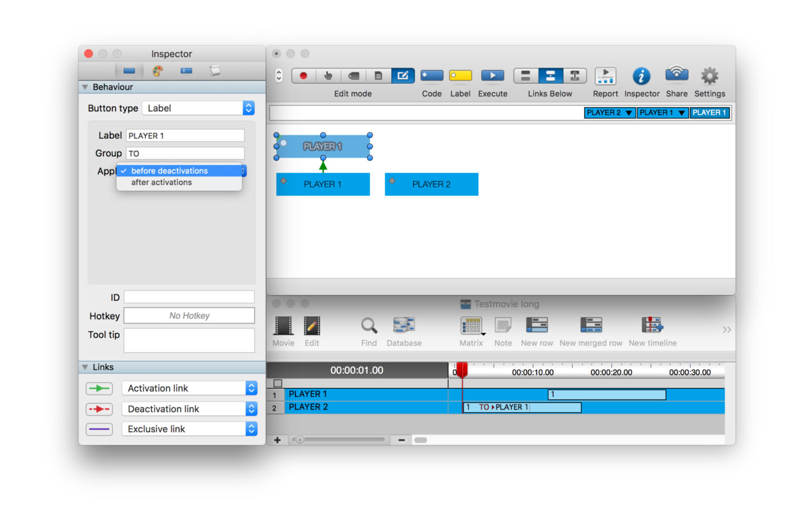Open the Database icon
Screen dimensions: 812x518
[404, 325]
